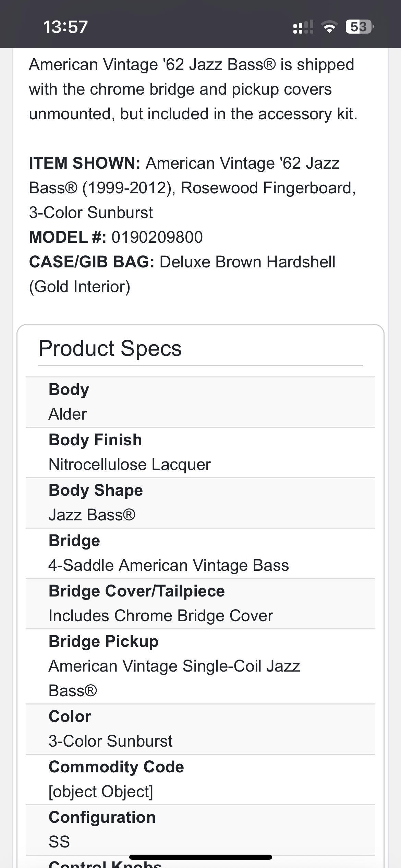Tap the Bridge Pickup spec label
The width and height of the screenshot is (401, 868).
click(x=104, y=641)
